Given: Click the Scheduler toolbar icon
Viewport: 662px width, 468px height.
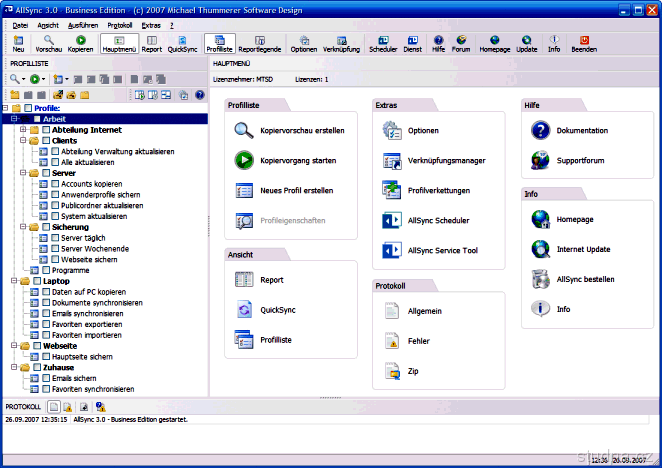Looking at the screenshot, I should (382, 42).
